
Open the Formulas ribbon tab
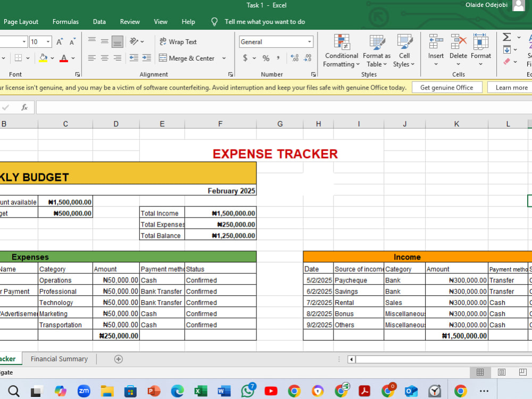(65, 22)
